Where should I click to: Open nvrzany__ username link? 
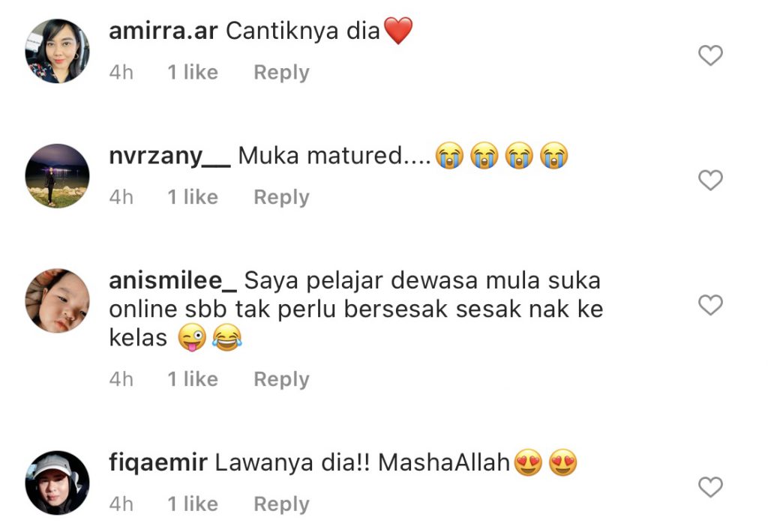(x=169, y=157)
